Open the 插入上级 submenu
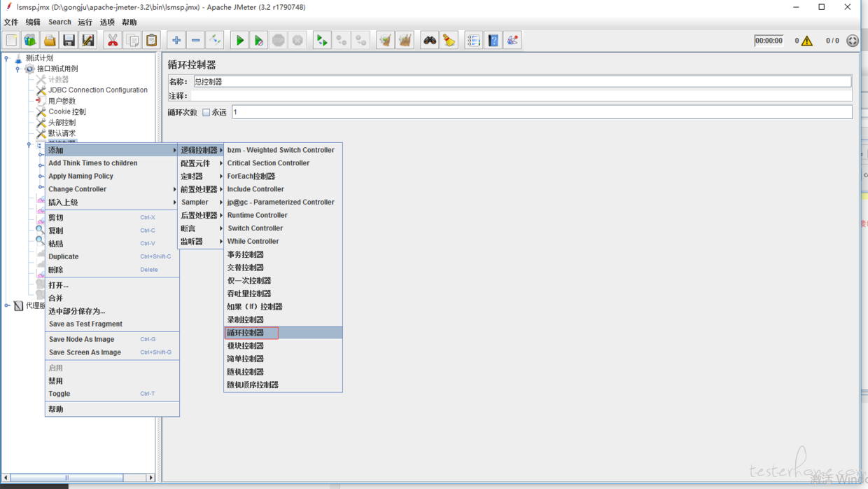The width and height of the screenshot is (868, 489). pos(112,202)
